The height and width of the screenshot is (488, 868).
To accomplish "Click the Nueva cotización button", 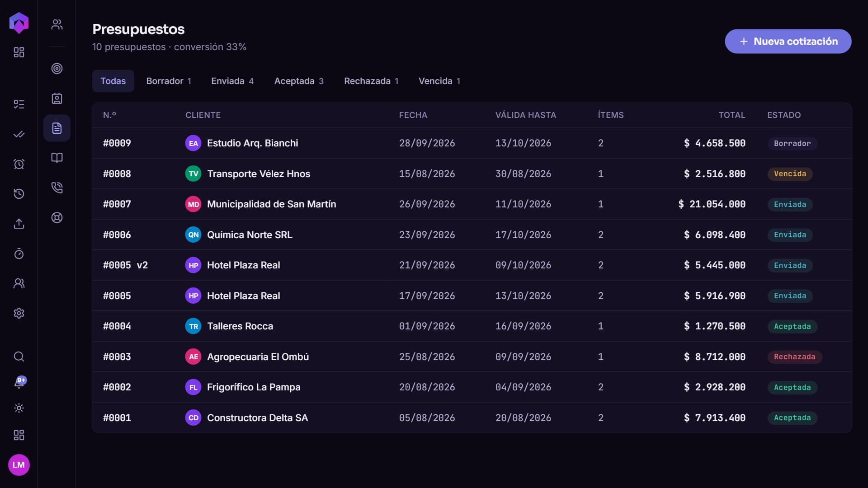I will click(x=788, y=42).
